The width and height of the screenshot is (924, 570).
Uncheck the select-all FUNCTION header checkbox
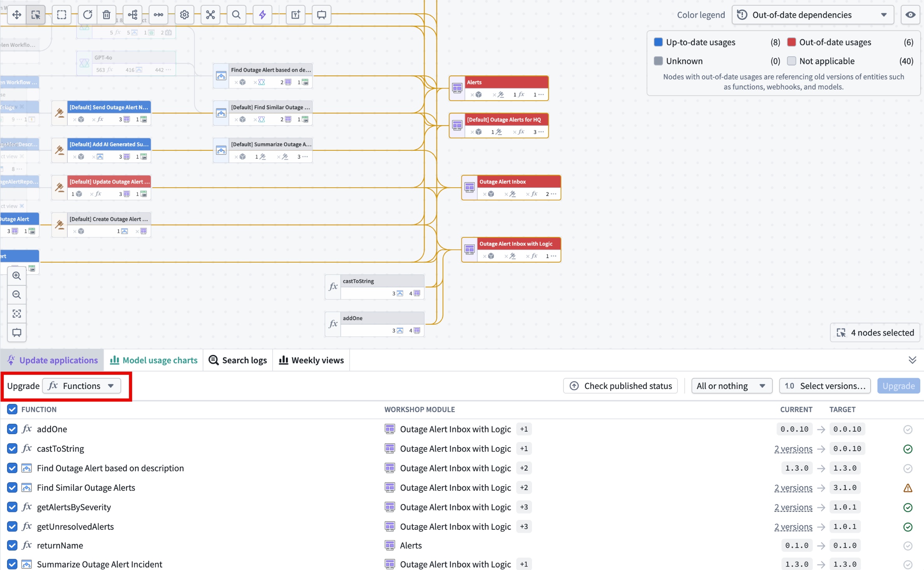coord(12,409)
